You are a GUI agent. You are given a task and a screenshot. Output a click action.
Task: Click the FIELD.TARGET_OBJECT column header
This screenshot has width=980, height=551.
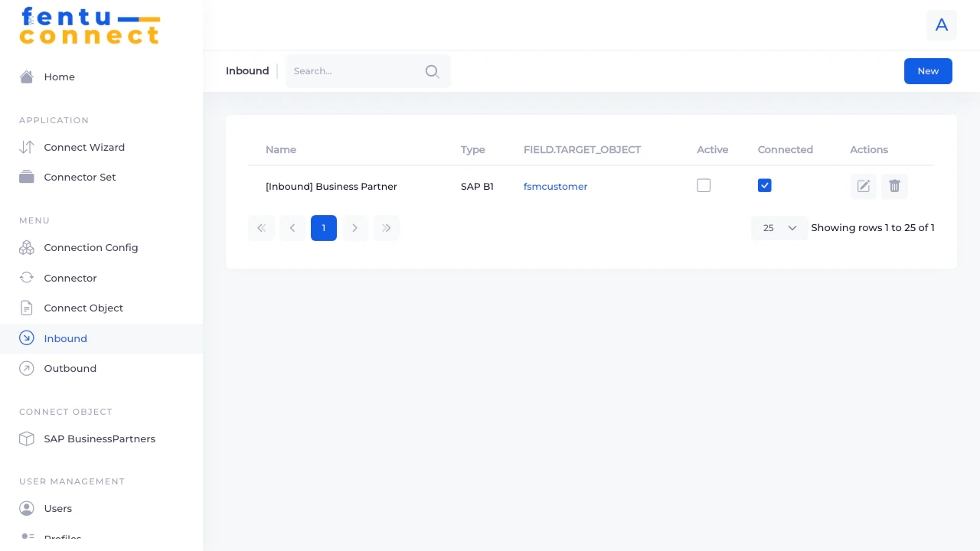(x=582, y=150)
